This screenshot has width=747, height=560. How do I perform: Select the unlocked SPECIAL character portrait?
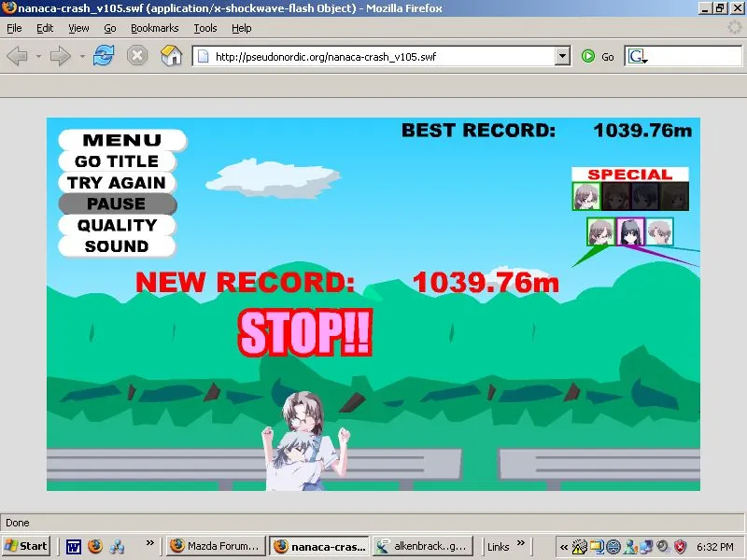[x=585, y=197]
